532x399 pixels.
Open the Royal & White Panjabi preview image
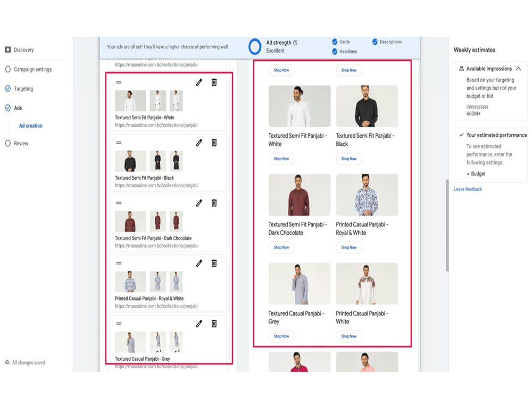click(x=367, y=195)
